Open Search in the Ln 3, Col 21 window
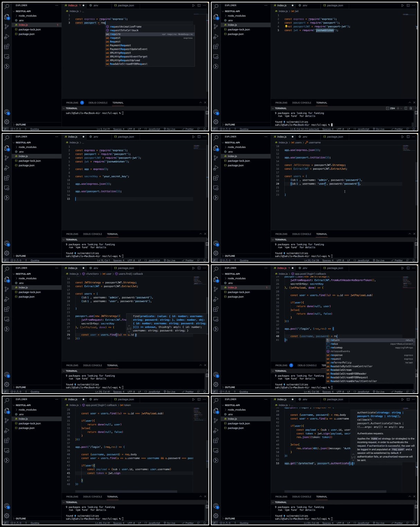 pos(7,6)
